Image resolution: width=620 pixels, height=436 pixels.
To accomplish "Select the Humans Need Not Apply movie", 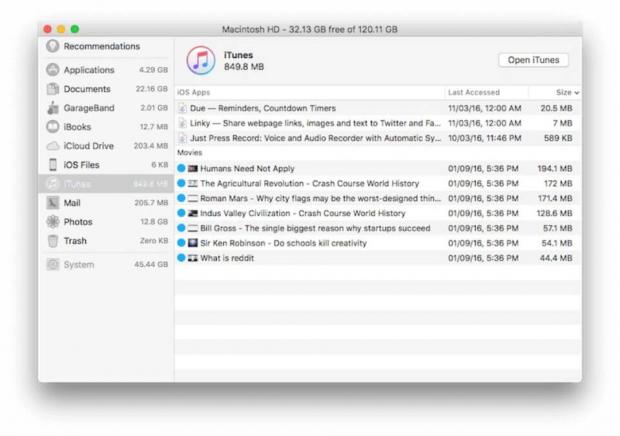I will click(247, 169).
